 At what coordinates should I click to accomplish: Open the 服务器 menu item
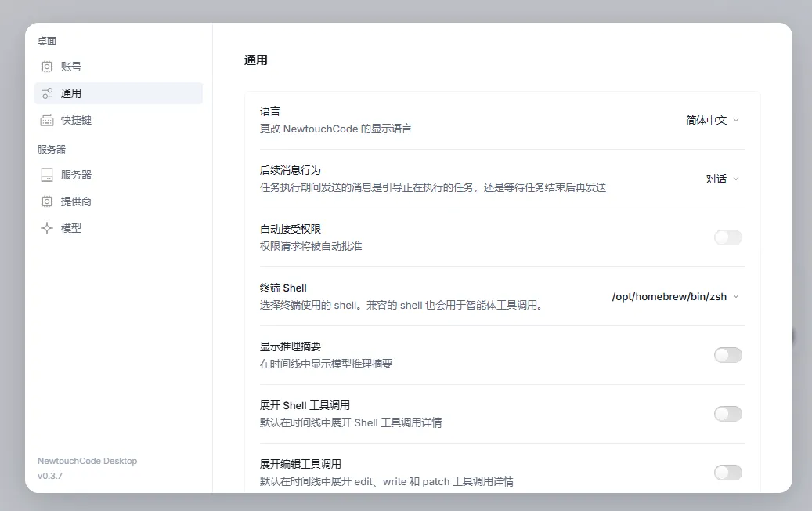click(x=118, y=175)
